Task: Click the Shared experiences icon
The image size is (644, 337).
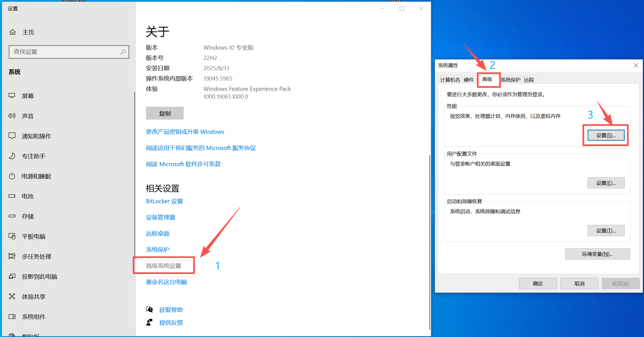Action: tap(12, 296)
